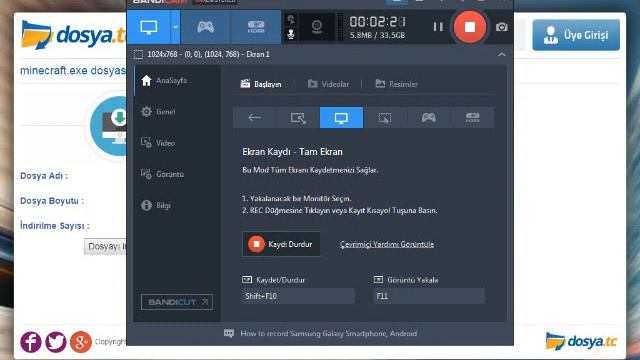640x360 pixels.
Task: Collapse the Bandicam panel with chevron
Action: 502,54
